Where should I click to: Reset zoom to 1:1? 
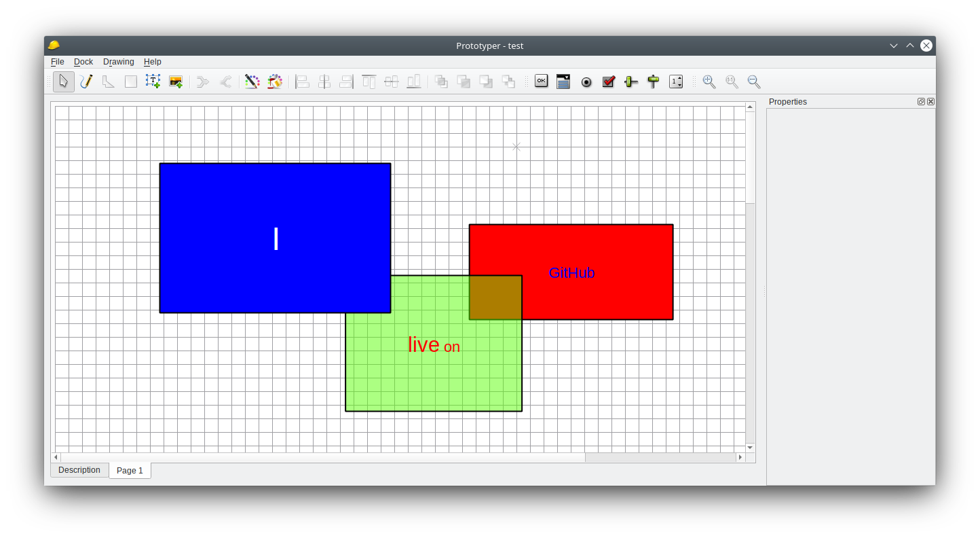[732, 82]
